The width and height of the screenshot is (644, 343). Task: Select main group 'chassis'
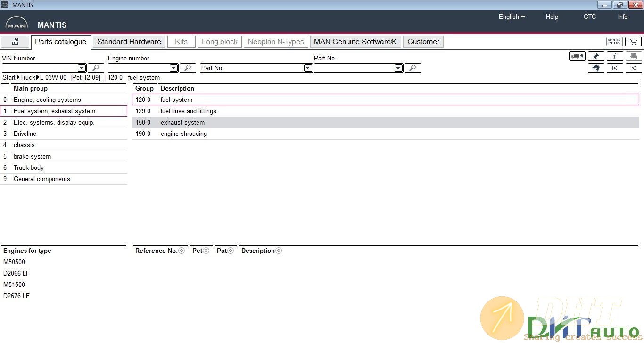64,145
